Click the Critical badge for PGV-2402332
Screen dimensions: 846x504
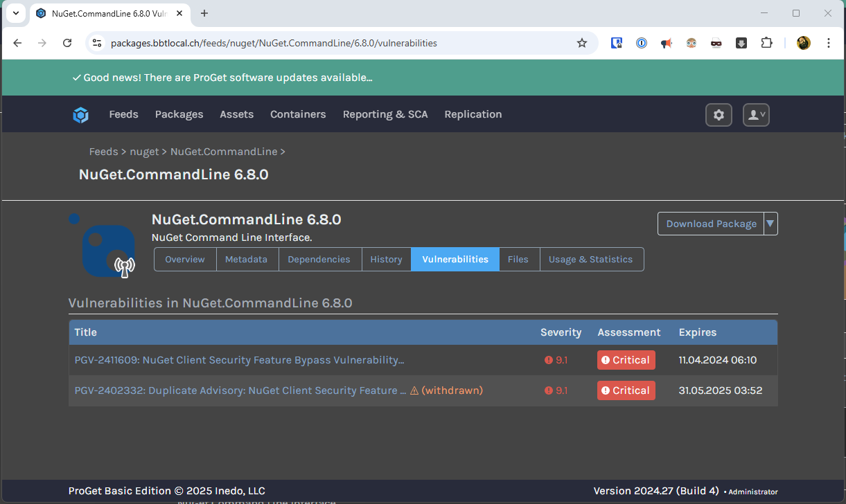pyautogui.click(x=626, y=390)
